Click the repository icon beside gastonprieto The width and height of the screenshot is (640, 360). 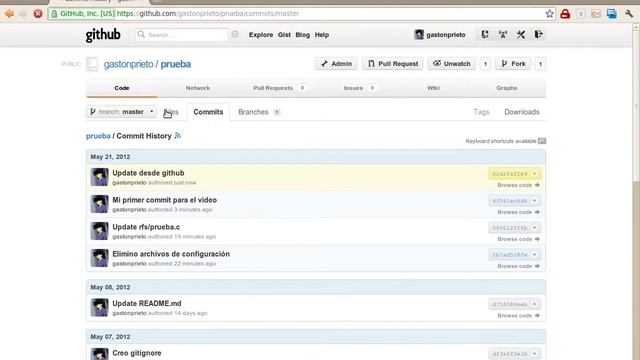coord(92,64)
